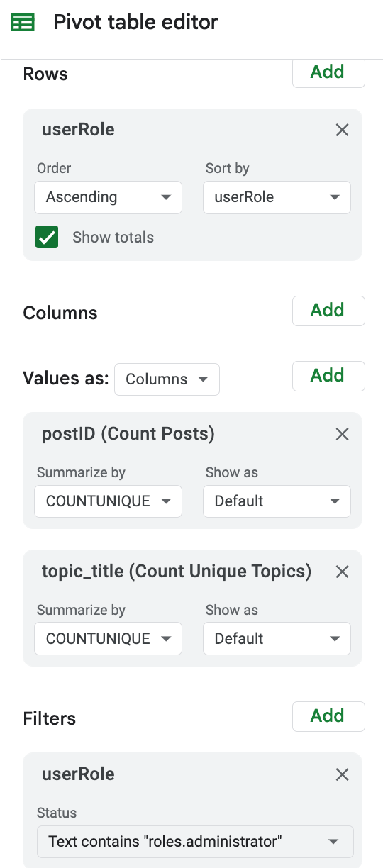Add a new Filters field
Image resolution: width=383 pixels, height=868 pixels.
(328, 716)
